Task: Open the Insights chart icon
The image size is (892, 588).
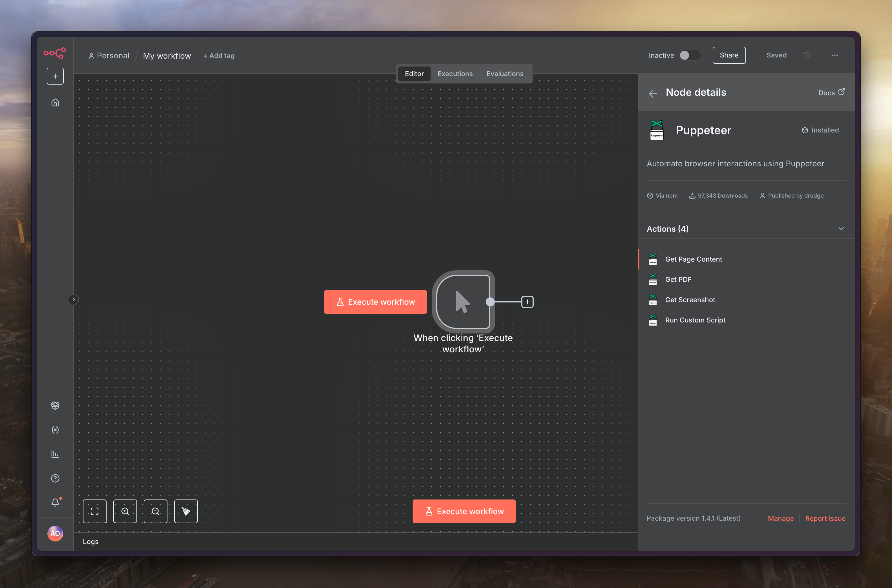Action: 55,454
